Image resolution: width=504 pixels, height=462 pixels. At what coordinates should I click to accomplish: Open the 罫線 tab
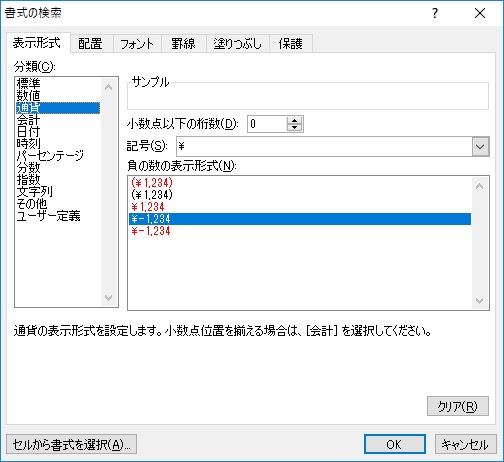[183, 43]
